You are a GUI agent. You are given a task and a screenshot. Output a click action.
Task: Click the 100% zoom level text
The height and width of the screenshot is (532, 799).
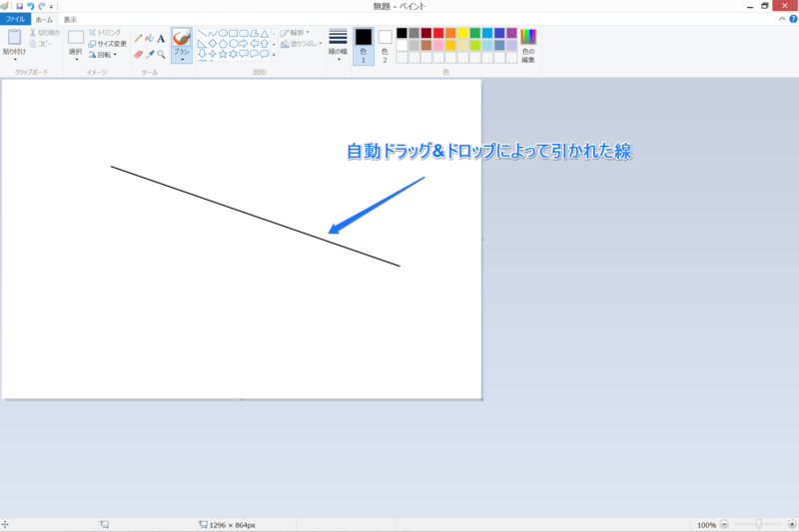coord(706,524)
